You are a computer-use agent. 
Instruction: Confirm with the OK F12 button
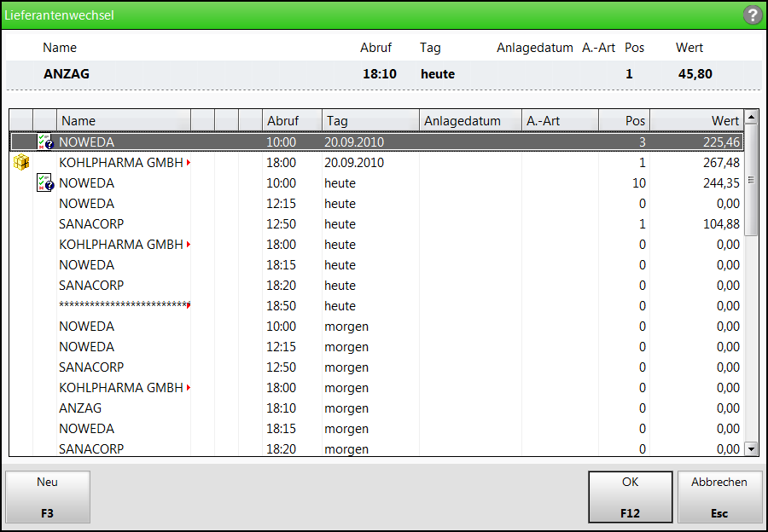click(x=630, y=497)
